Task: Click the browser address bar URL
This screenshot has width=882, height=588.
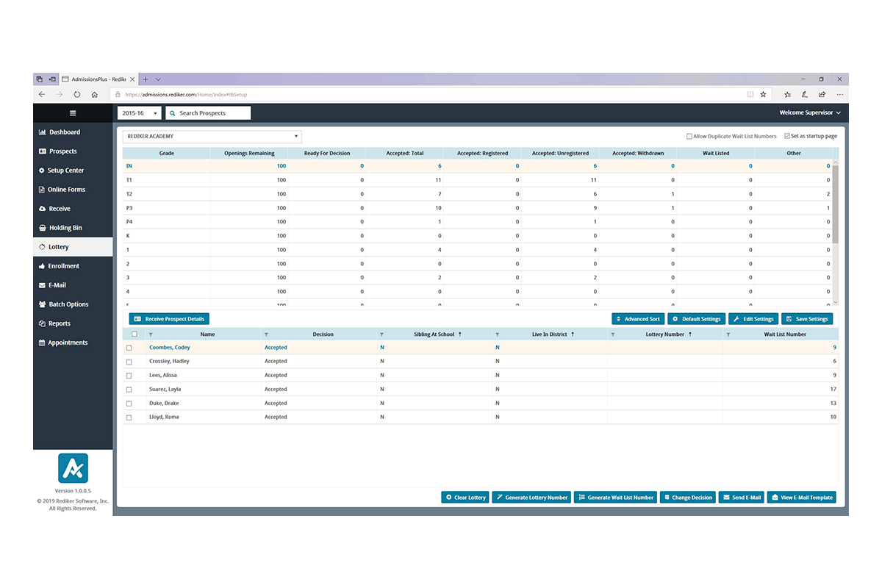Action: tap(186, 94)
